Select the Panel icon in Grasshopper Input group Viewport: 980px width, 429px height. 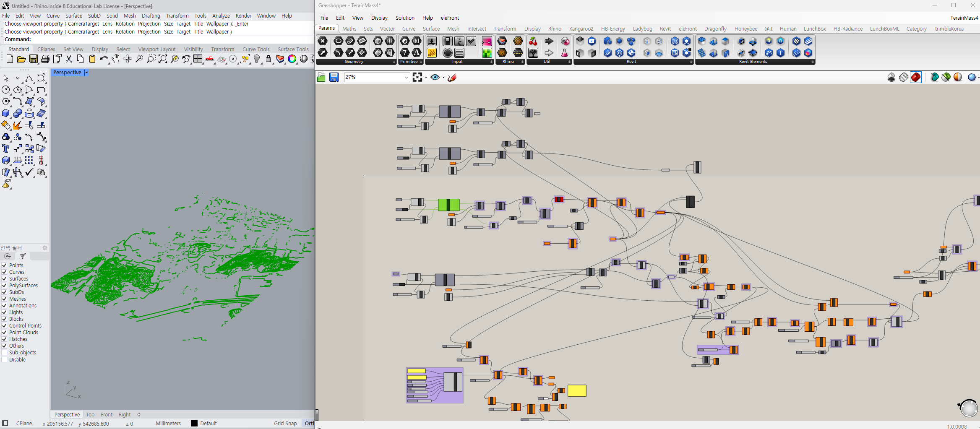[x=459, y=53]
